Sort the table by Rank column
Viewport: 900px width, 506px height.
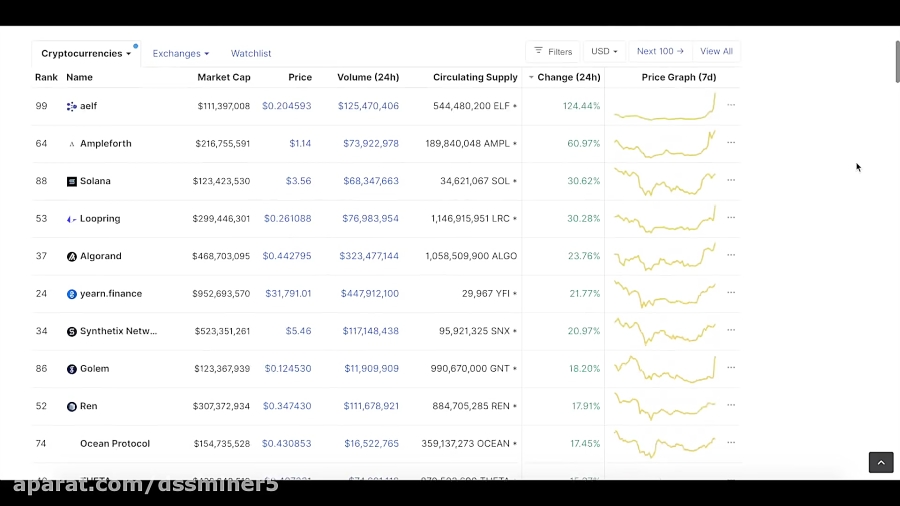(x=46, y=77)
